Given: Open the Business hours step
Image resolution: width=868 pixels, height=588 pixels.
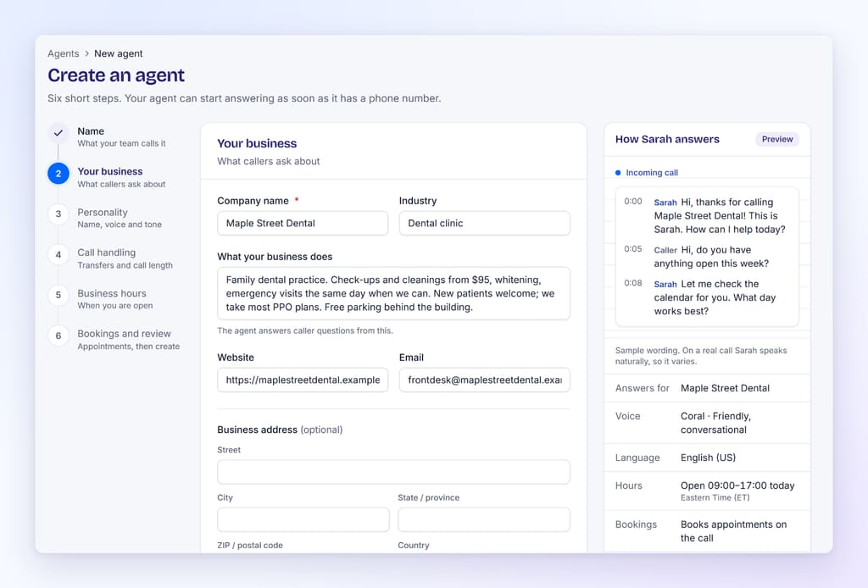Looking at the screenshot, I should coord(115,299).
